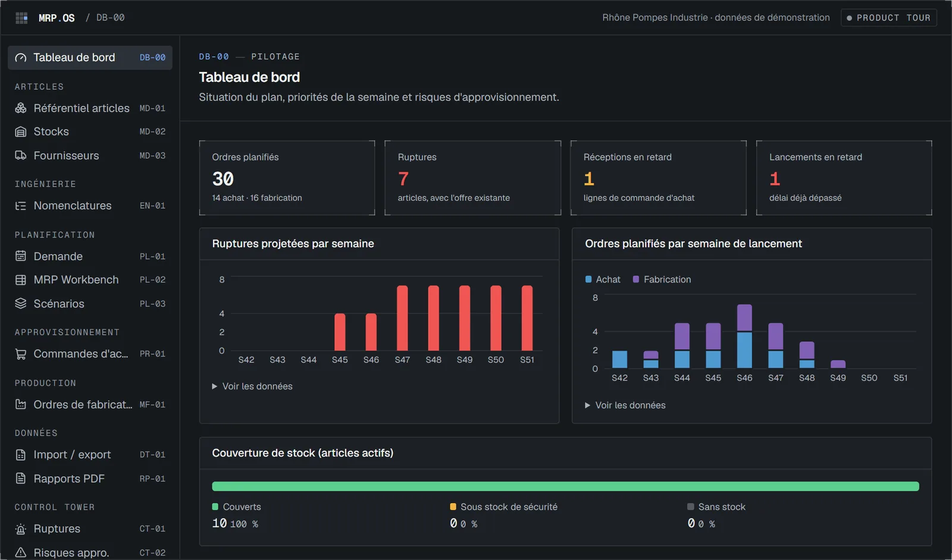Viewport: 952px width, 560px height.
Task: Click the Rapports PDF document icon
Action: [21, 479]
